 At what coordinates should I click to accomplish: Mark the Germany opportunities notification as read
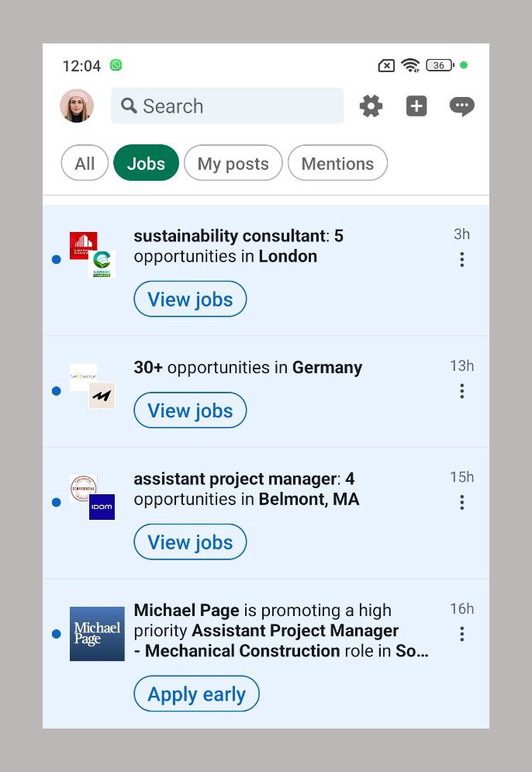56,391
